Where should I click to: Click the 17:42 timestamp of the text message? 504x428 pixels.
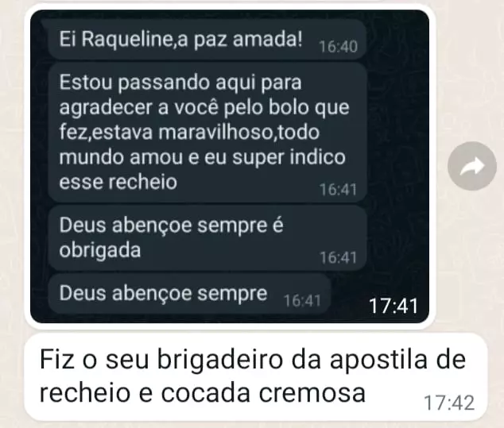pos(449,403)
